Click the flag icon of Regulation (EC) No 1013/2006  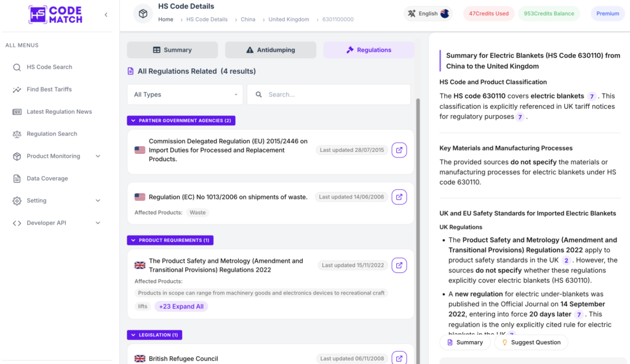(140, 197)
